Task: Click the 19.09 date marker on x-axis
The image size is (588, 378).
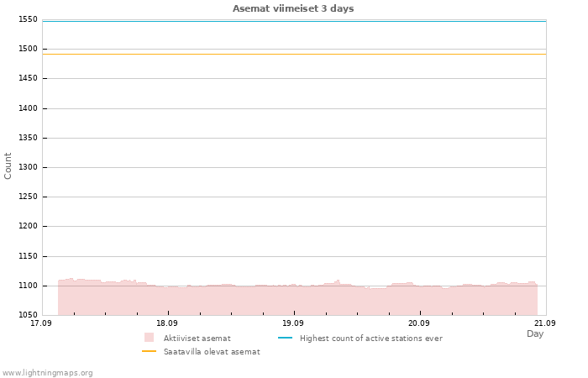Action: point(293,323)
